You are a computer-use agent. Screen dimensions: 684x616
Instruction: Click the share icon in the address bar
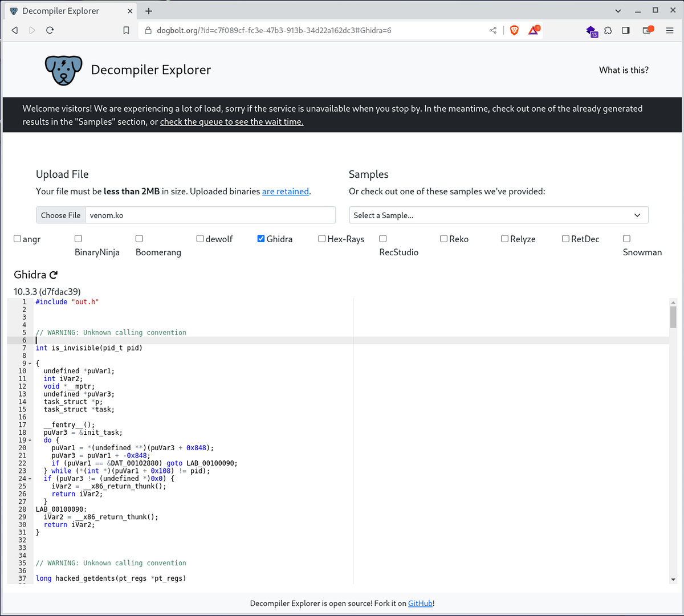click(493, 30)
